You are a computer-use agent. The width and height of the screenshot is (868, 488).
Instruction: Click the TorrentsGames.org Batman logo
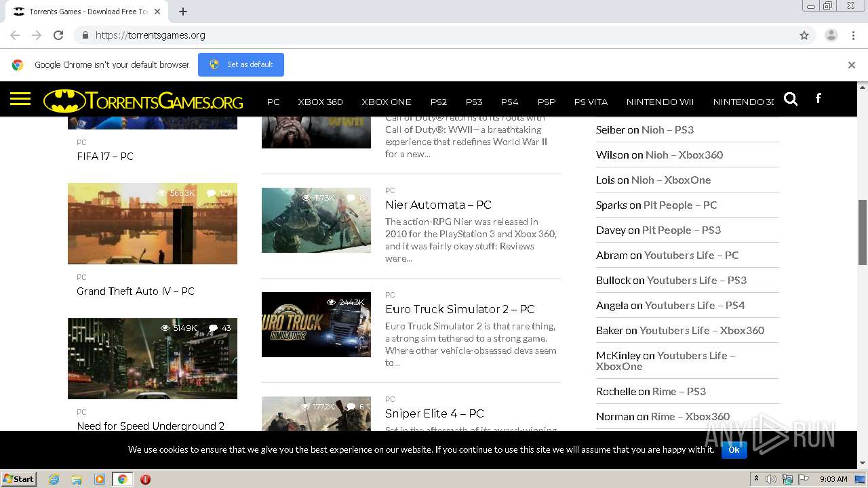coord(143,101)
